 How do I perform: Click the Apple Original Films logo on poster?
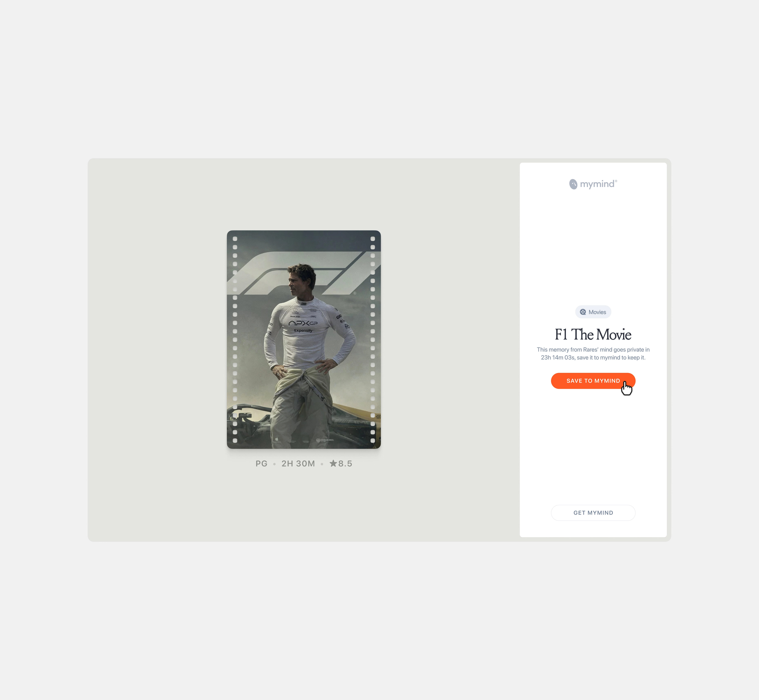coord(277,440)
